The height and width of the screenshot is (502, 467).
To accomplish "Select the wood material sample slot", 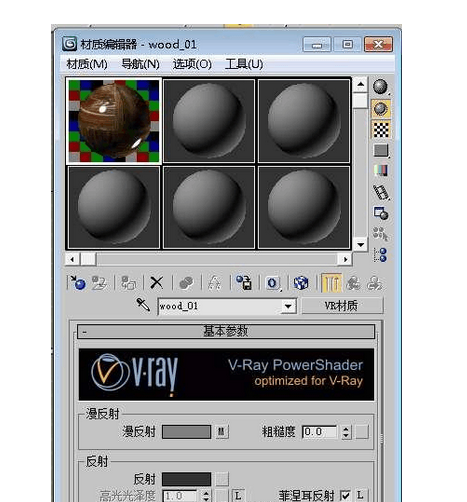I will pos(114,121).
